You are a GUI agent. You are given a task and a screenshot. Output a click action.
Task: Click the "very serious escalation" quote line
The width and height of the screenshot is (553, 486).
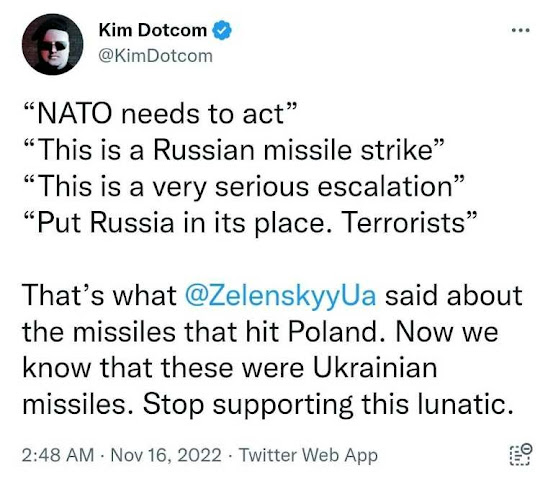click(243, 187)
